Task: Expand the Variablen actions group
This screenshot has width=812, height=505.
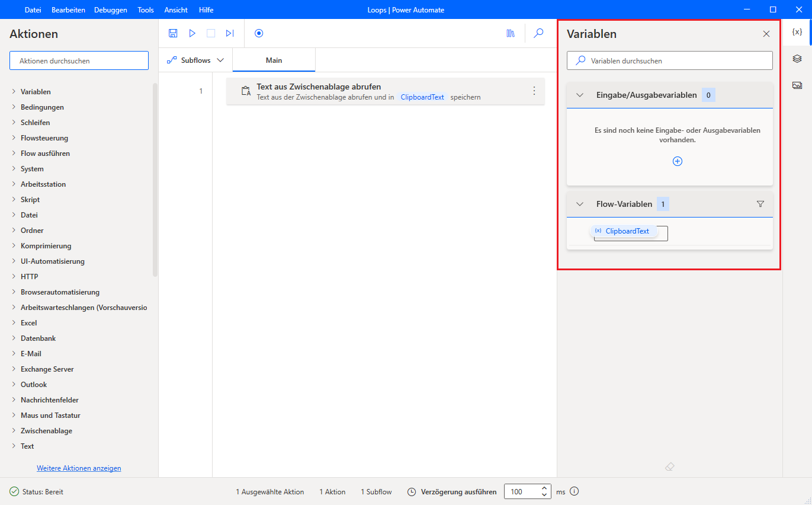Action: [14, 91]
